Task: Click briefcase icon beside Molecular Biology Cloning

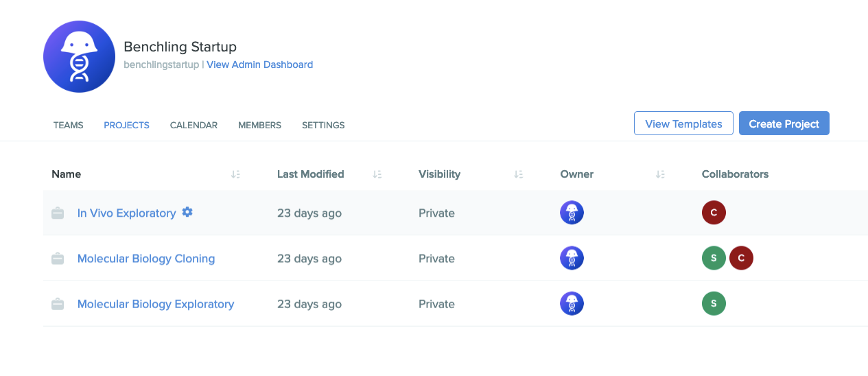Action: (58, 259)
